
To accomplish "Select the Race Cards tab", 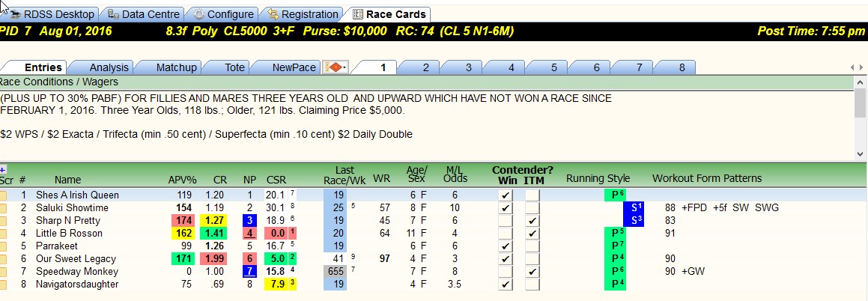I will (x=389, y=14).
